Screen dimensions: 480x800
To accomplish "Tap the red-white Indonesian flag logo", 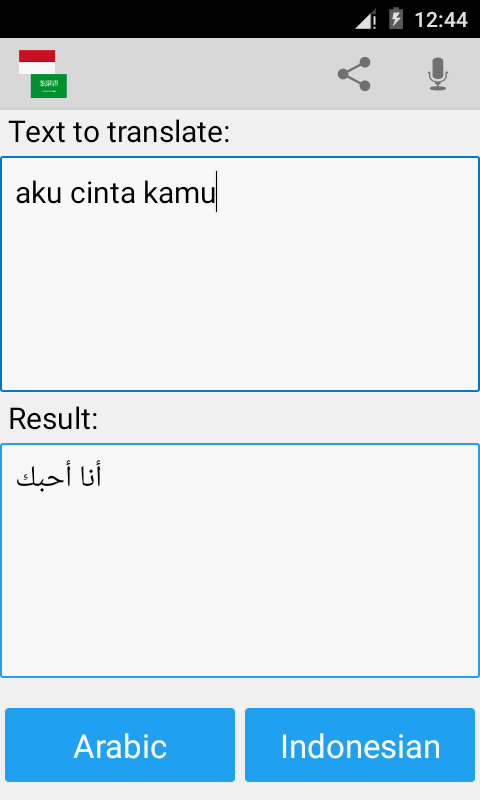I will (37, 62).
